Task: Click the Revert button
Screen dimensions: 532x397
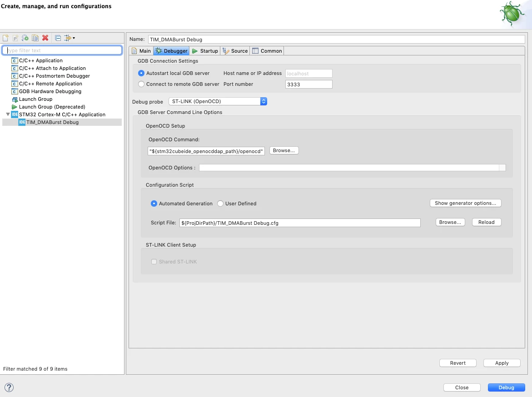Action: 458,363
